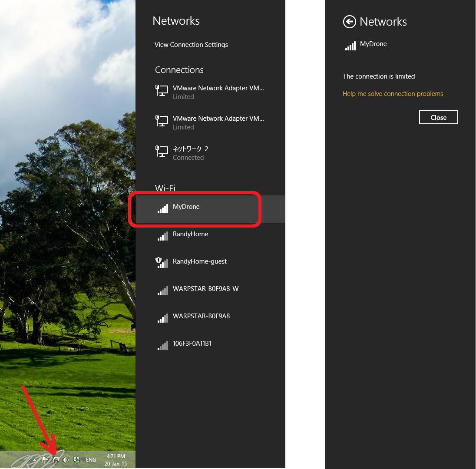Click the RandyHome-guest shield signal icon
This screenshot has width=476, height=469.
tap(162, 262)
